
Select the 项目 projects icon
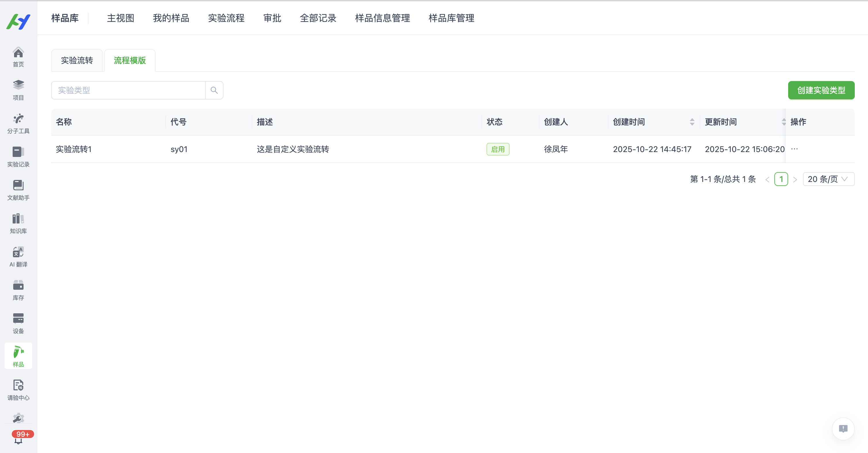pyautogui.click(x=18, y=89)
